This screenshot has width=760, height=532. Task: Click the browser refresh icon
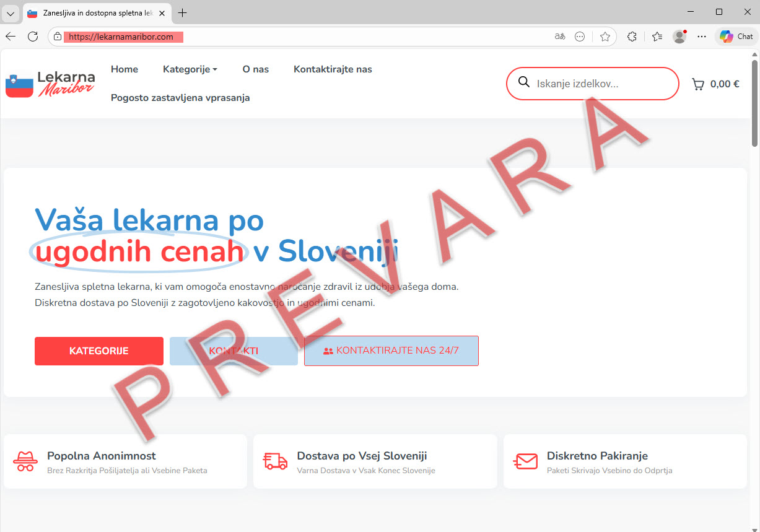[33, 37]
